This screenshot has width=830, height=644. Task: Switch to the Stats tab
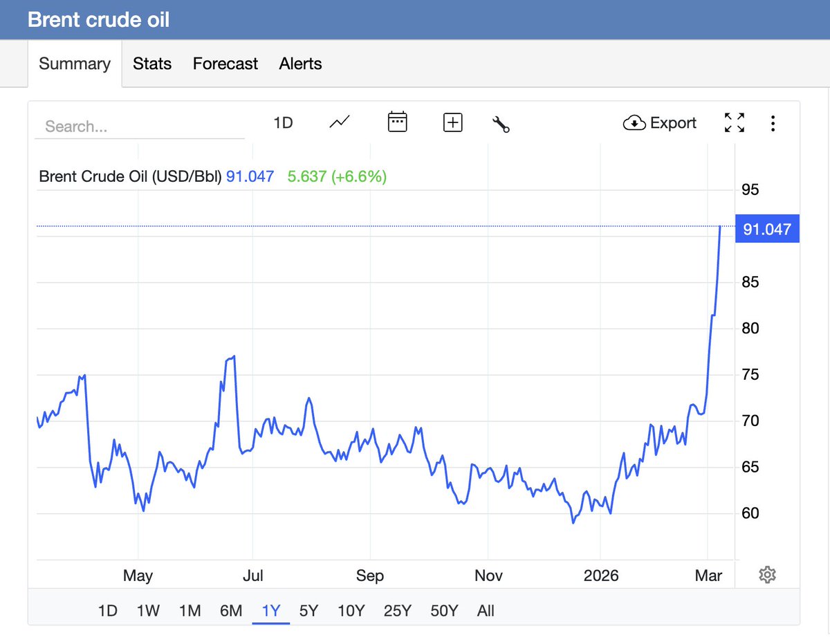(x=152, y=64)
